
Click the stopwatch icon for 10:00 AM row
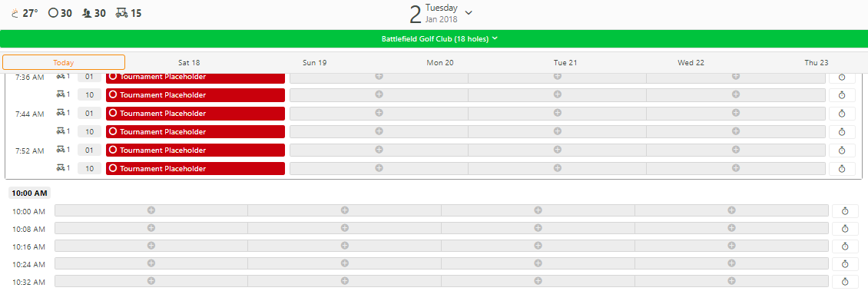tap(845, 211)
